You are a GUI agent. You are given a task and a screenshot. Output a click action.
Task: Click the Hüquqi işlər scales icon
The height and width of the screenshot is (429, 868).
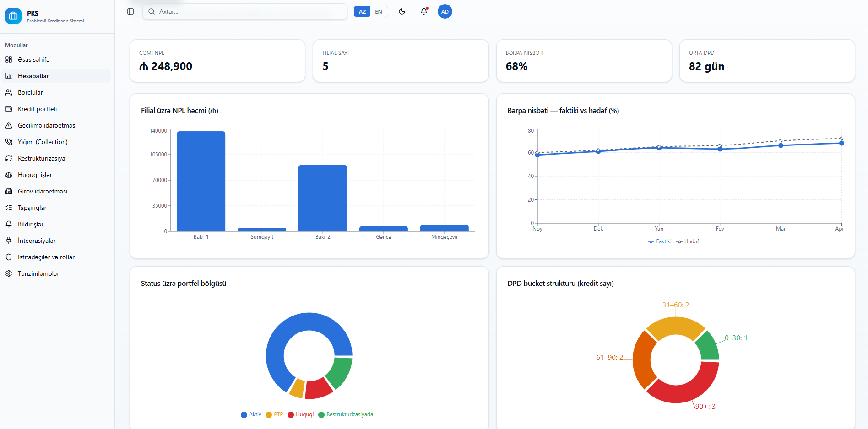[x=9, y=175]
